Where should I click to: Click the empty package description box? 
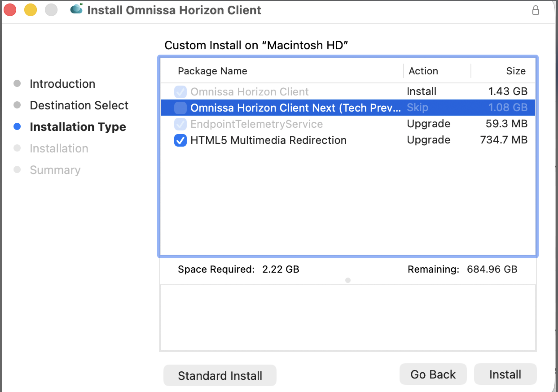(348, 318)
